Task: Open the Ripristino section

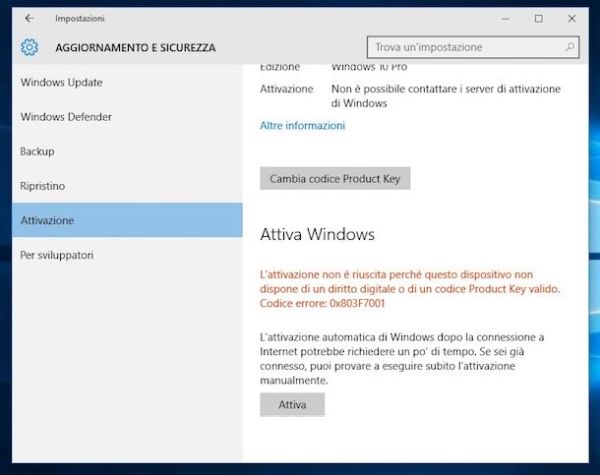Action: (x=43, y=186)
